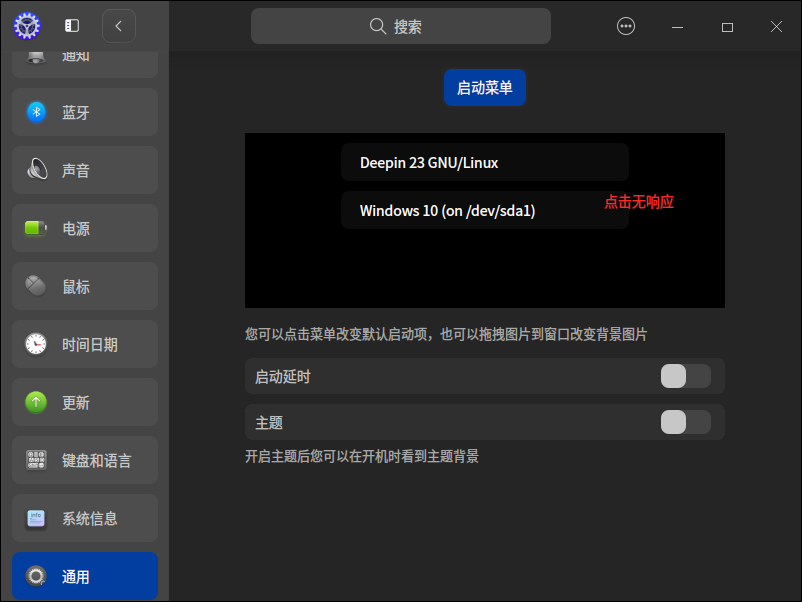
Task: Close the Control Center window
Action: [776, 27]
